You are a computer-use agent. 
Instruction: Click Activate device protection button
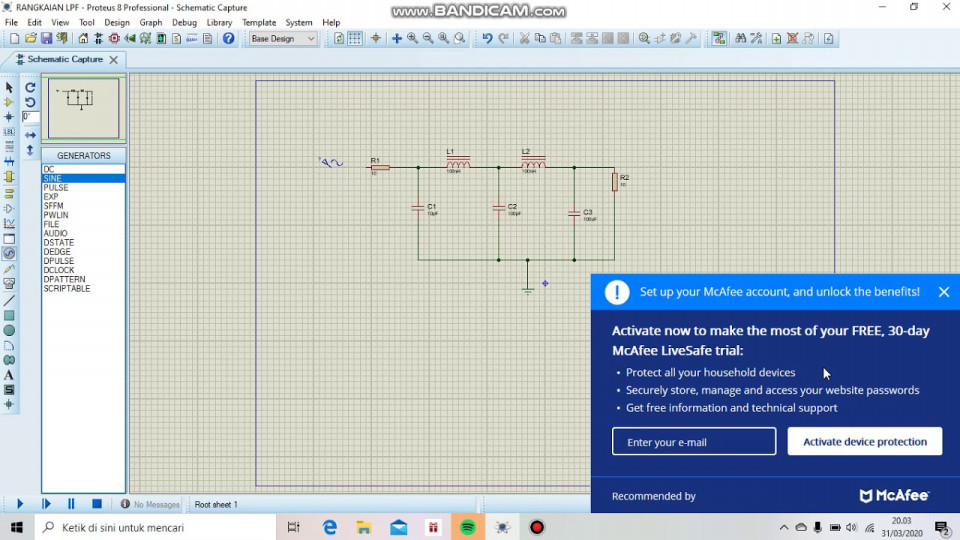pyautogui.click(x=864, y=442)
